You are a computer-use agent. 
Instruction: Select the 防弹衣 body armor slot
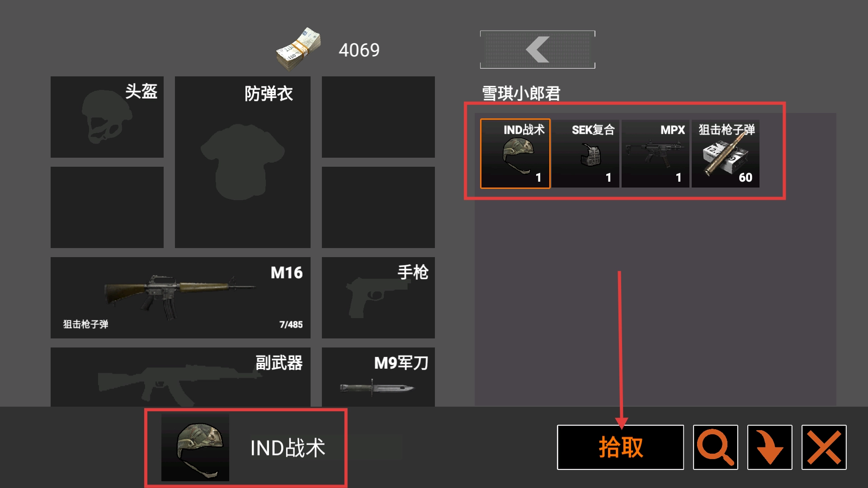(x=243, y=162)
